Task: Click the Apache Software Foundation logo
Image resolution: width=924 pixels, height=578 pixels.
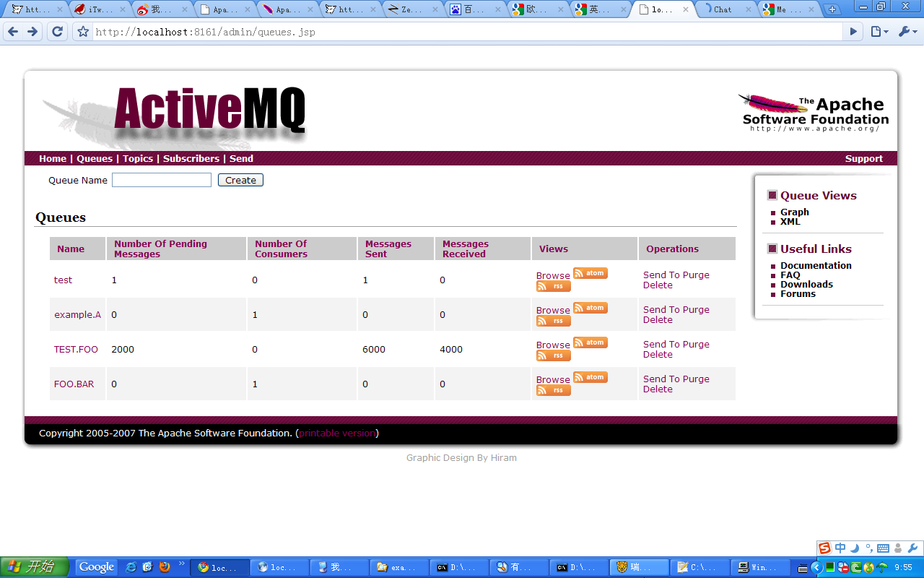Action: 813,114
